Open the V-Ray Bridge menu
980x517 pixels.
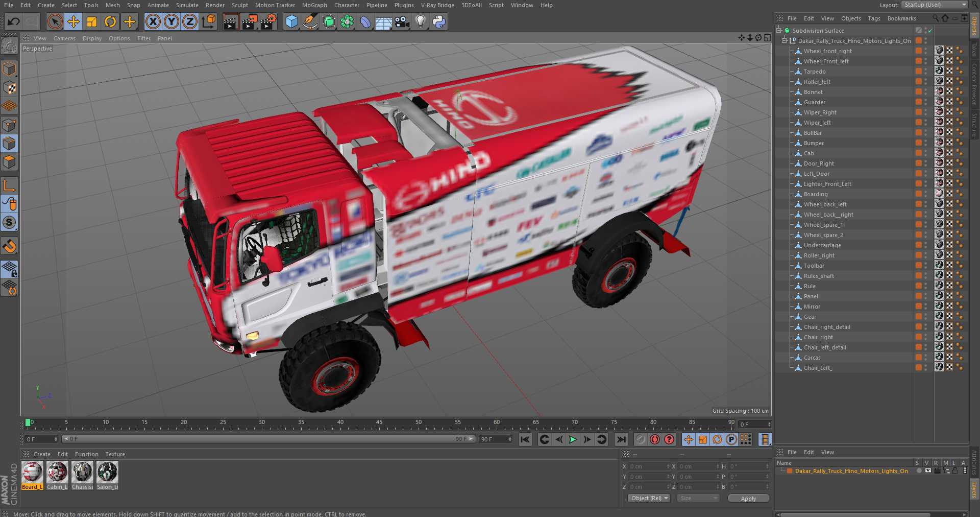pos(437,5)
